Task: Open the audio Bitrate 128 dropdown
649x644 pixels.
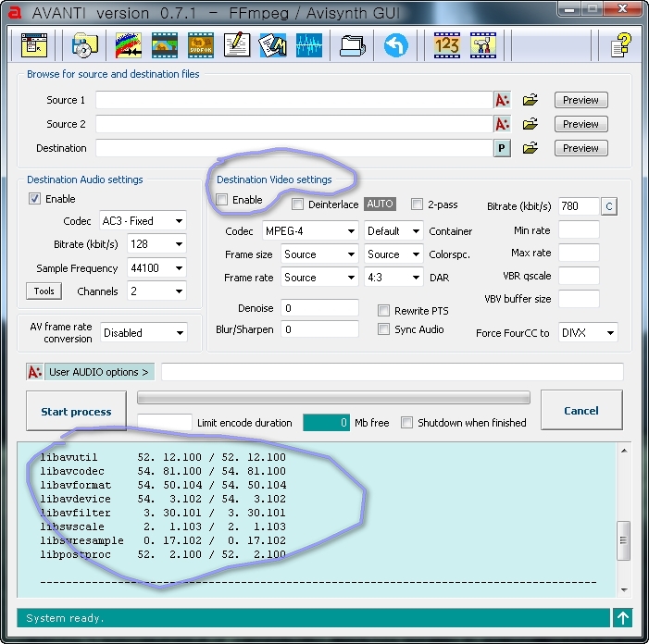Action: pos(156,244)
